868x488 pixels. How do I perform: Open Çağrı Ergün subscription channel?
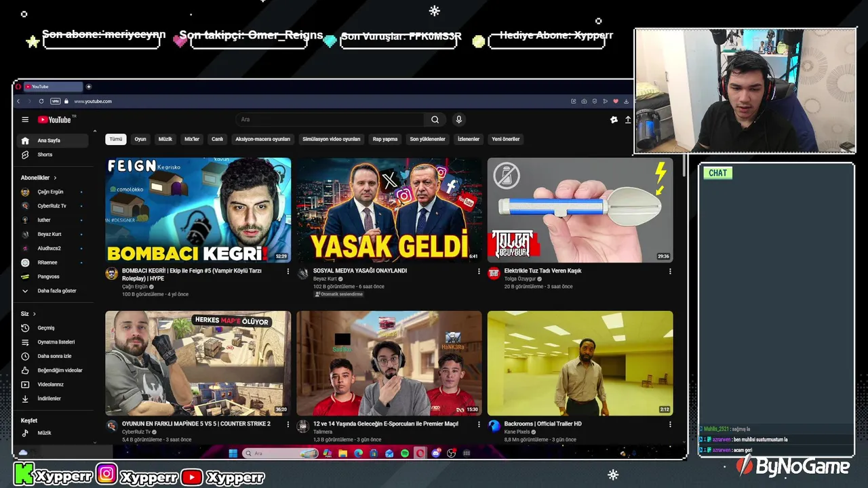[x=52, y=192]
